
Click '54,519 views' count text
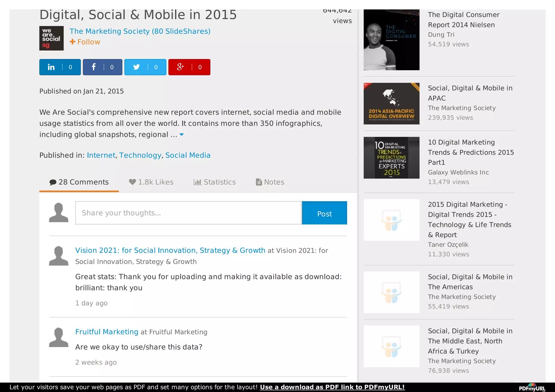click(448, 44)
